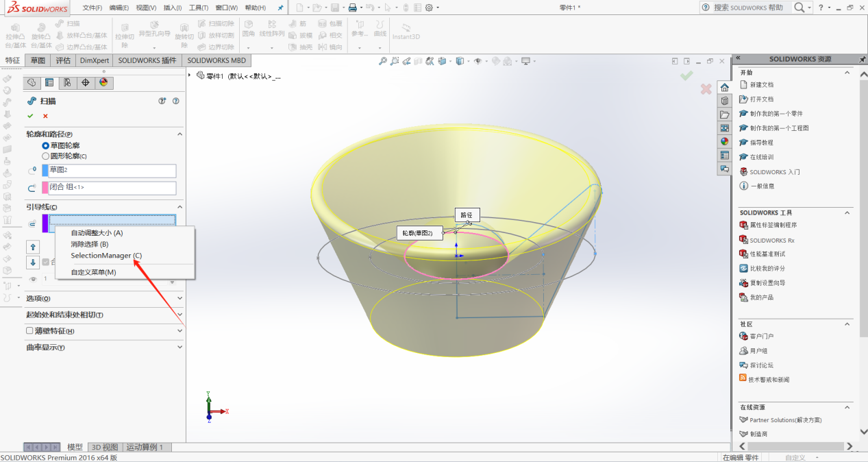
Task: Click the green checkmark to confirm sweep
Action: (x=30, y=116)
